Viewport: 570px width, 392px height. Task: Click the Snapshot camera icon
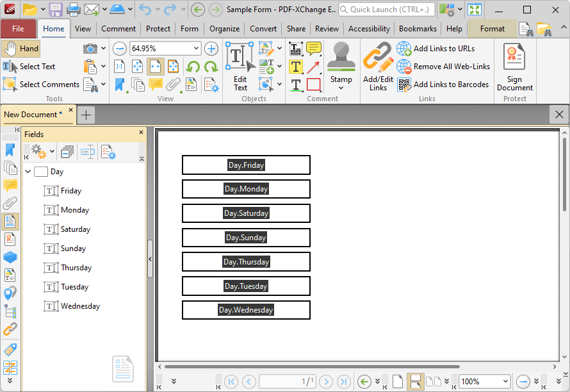90,49
